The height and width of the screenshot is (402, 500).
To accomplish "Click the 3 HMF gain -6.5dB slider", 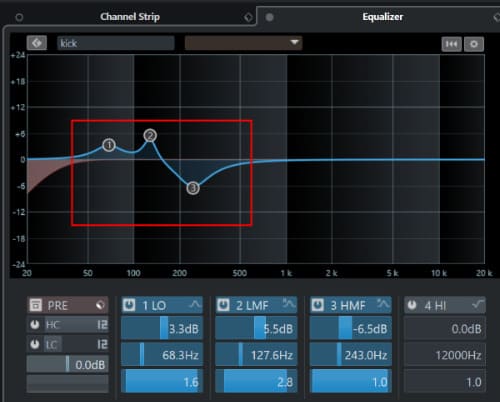I will (351, 328).
